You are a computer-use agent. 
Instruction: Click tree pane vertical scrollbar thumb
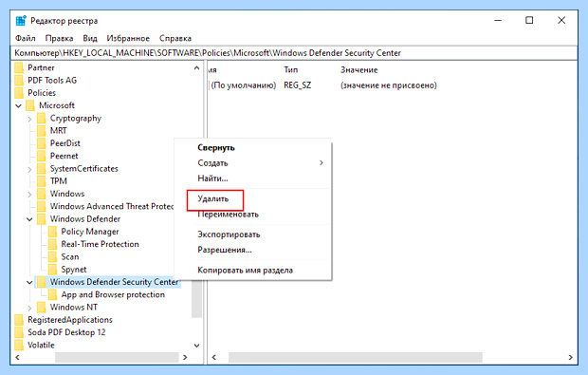(x=196, y=299)
